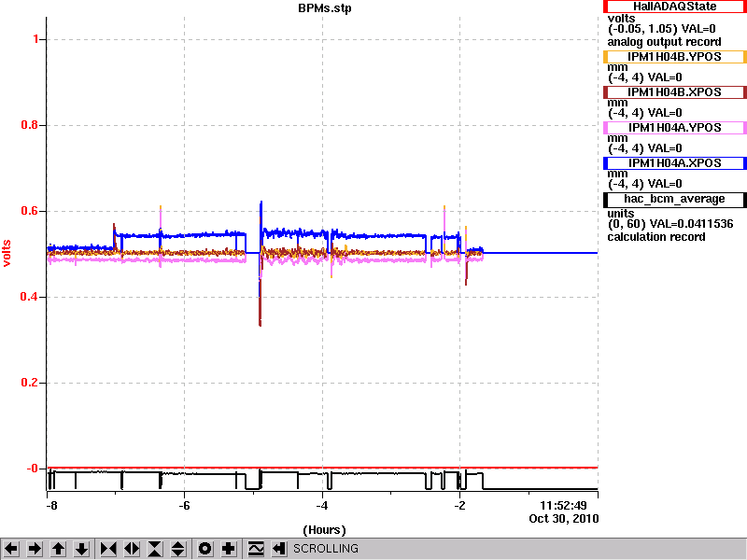Click y-axis tick label -0
The image size is (747, 560).
pos(33,469)
